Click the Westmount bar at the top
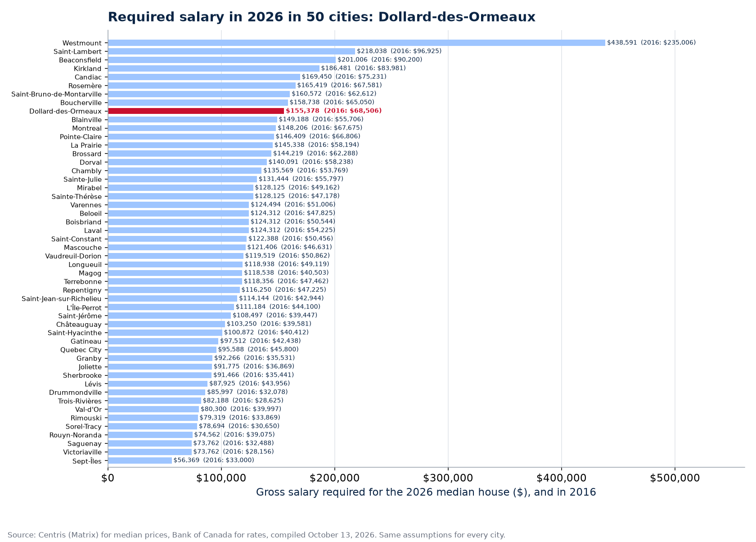The image size is (756, 542). (x=356, y=43)
